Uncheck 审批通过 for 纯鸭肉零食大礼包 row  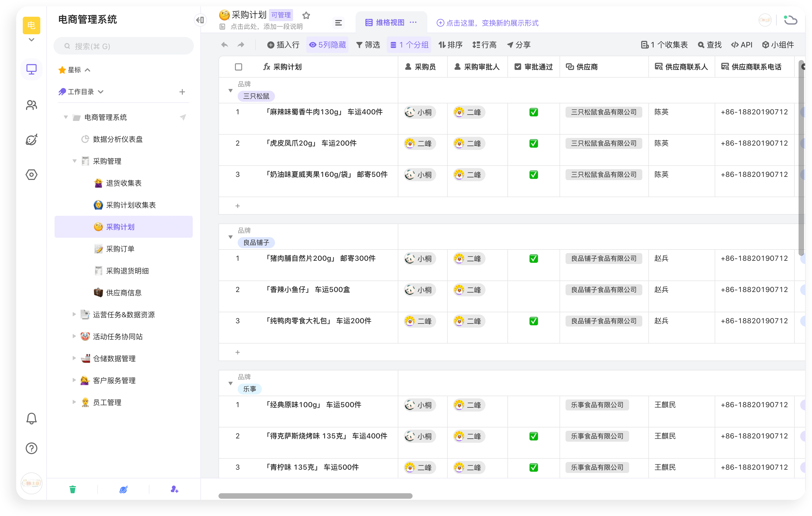[533, 321]
